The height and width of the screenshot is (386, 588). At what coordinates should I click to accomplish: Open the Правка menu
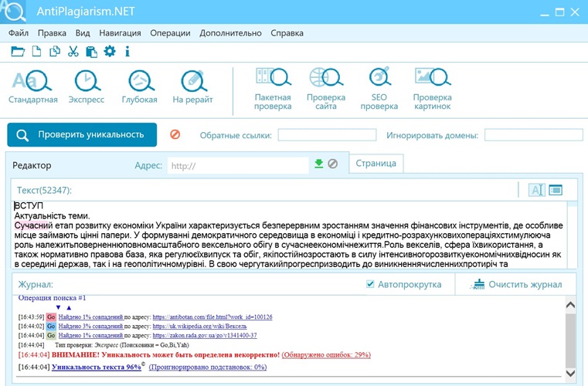[52, 33]
